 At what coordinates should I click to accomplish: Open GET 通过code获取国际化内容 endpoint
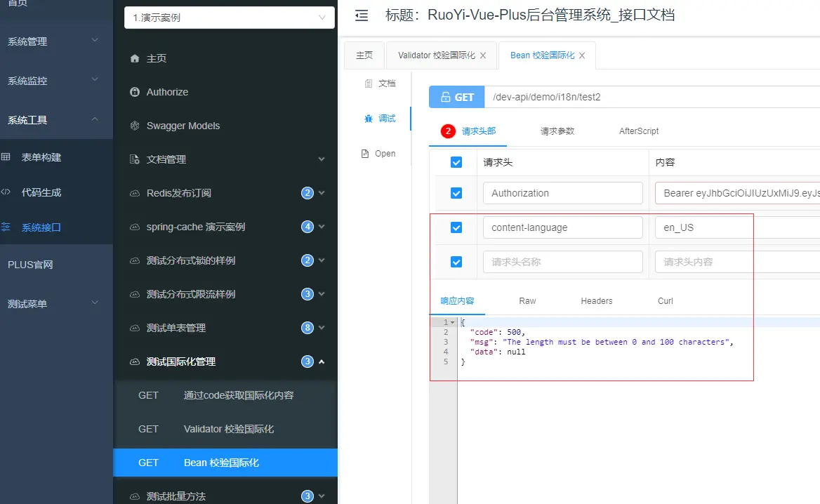(225, 395)
